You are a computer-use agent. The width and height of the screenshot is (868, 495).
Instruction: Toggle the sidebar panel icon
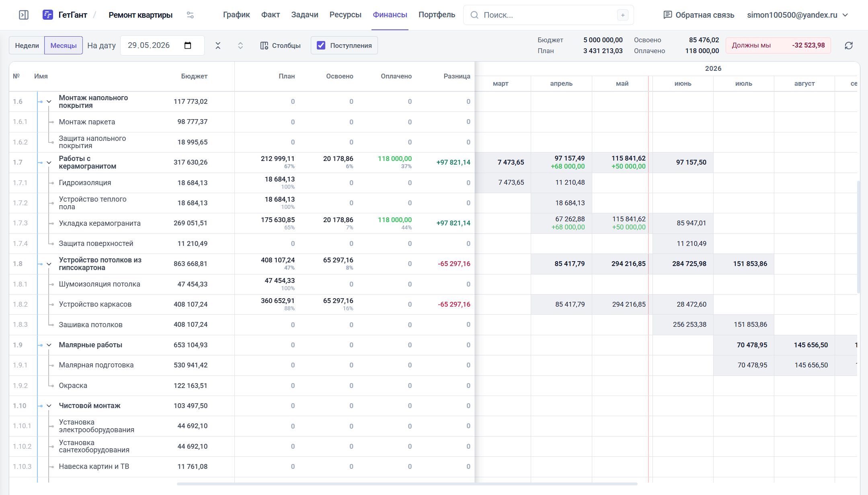point(24,15)
